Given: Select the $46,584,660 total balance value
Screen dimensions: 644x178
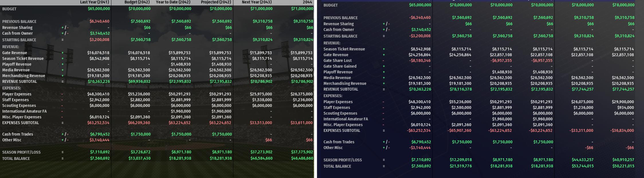Looking at the screenshot, I should 261,158.
